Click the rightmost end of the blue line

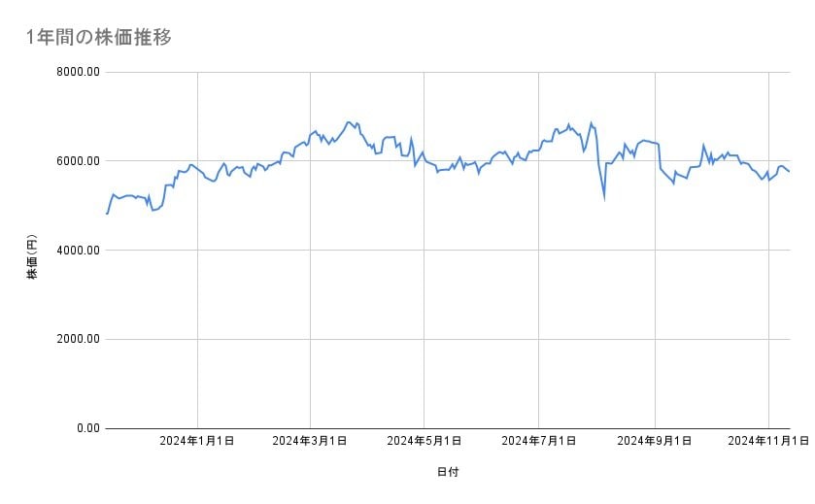[x=790, y=172]
